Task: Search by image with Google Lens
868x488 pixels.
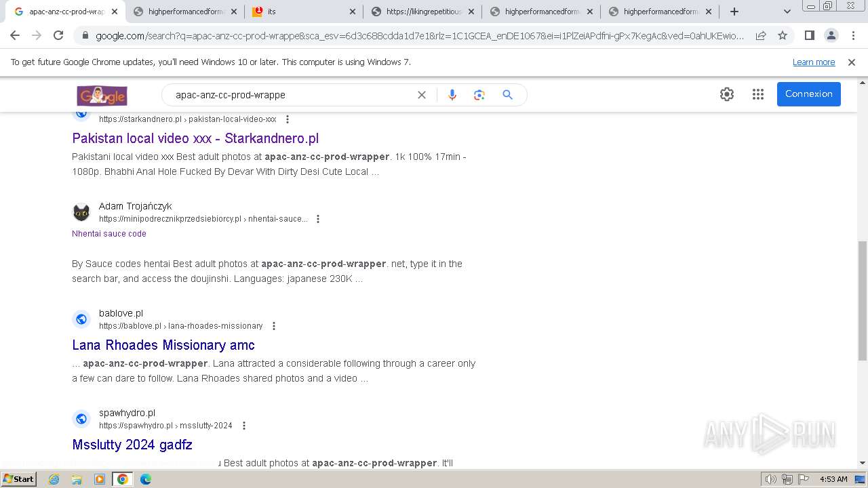Action: [x=479, y=95]
